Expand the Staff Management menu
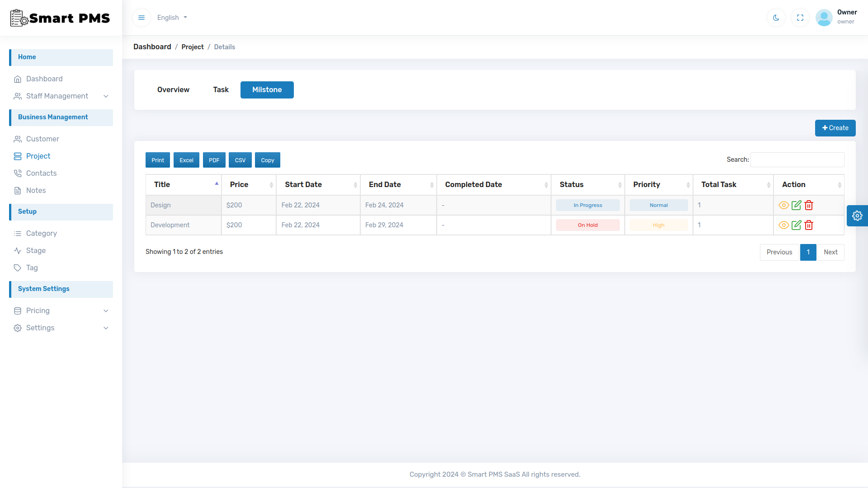The height and width of the screenshot is (488, 868). (x=57, y=96)
